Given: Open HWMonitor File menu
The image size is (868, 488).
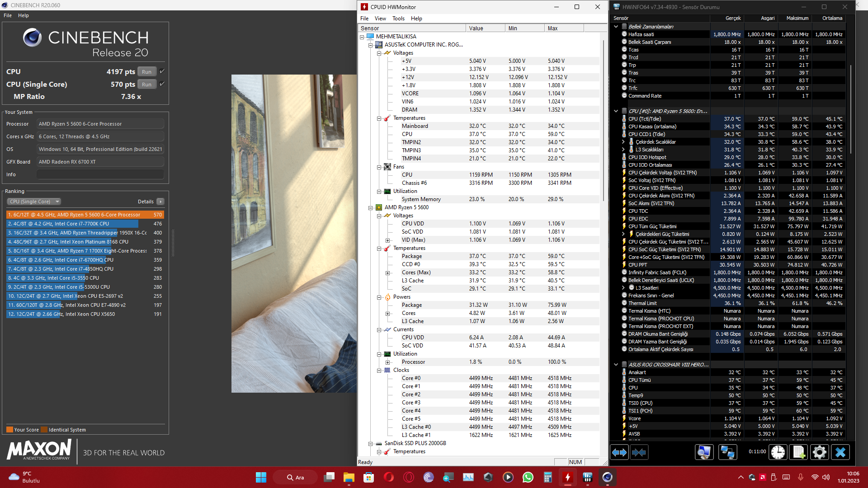Looking at the screenshot, I should (x=364, y=19).
